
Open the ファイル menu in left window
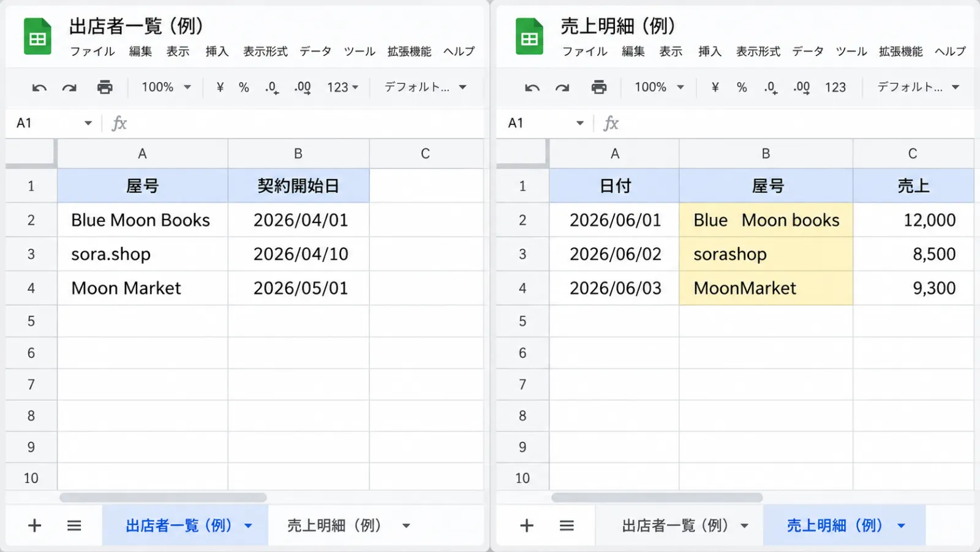click(92, 51)
